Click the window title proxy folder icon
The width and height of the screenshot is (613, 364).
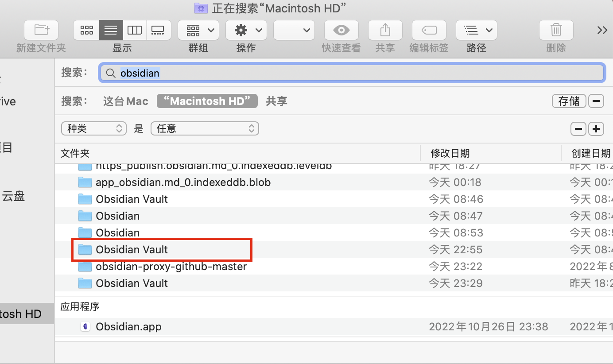coord(201,8)
